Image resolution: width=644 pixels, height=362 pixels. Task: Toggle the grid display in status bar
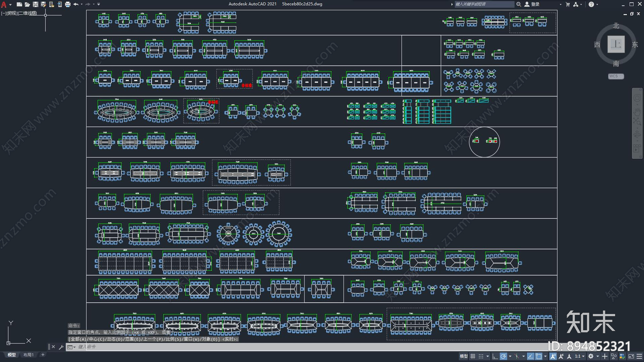pyautogui.click(x=473, y=356)
